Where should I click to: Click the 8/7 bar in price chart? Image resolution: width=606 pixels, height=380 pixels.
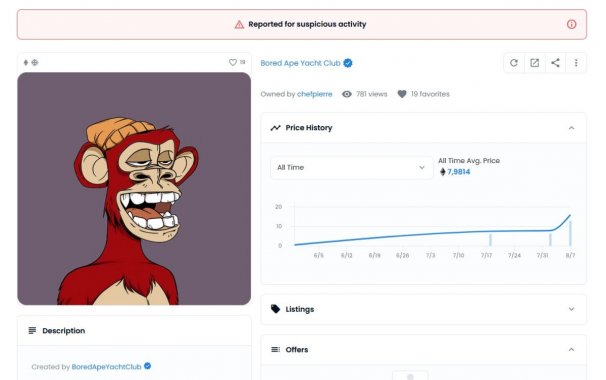pyautogui.click(x=570, y=233)
